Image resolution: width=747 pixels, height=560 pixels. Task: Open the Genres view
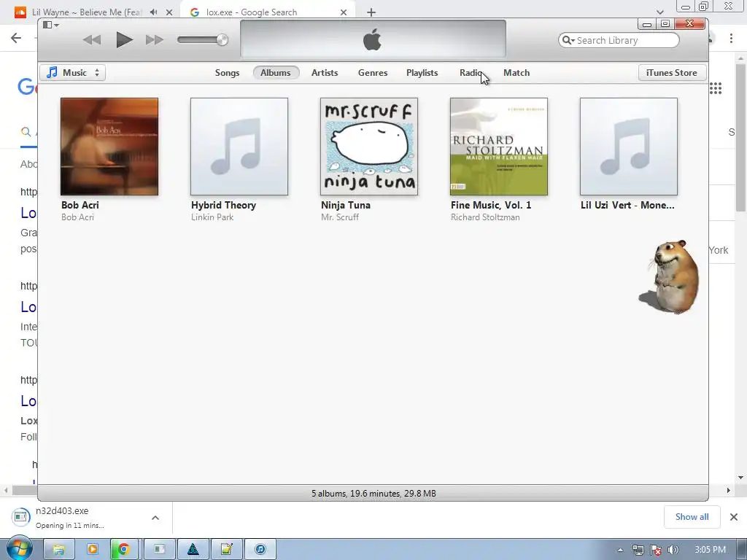pyautogui.click(x=373, y=72)
